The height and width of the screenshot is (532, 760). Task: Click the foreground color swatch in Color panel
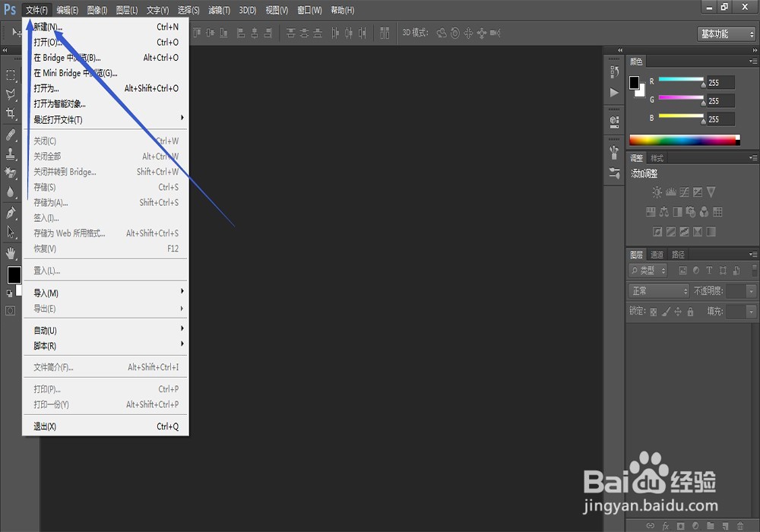(x=634, y=82)
